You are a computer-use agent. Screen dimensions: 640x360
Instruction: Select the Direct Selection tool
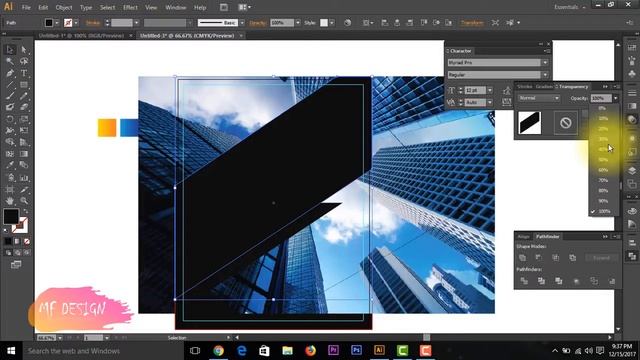[x=24, y=50]
